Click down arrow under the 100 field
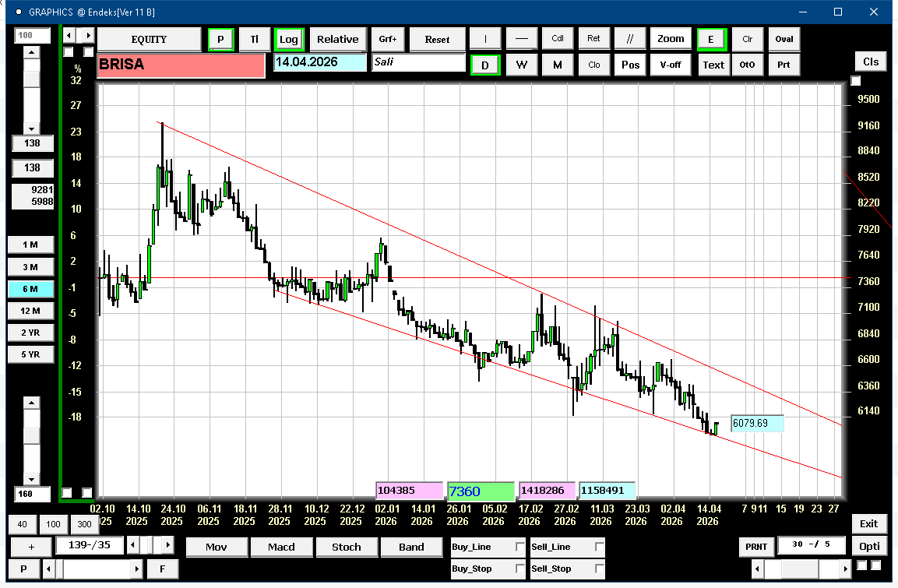 pyautogui.click(x=31, y=129)
